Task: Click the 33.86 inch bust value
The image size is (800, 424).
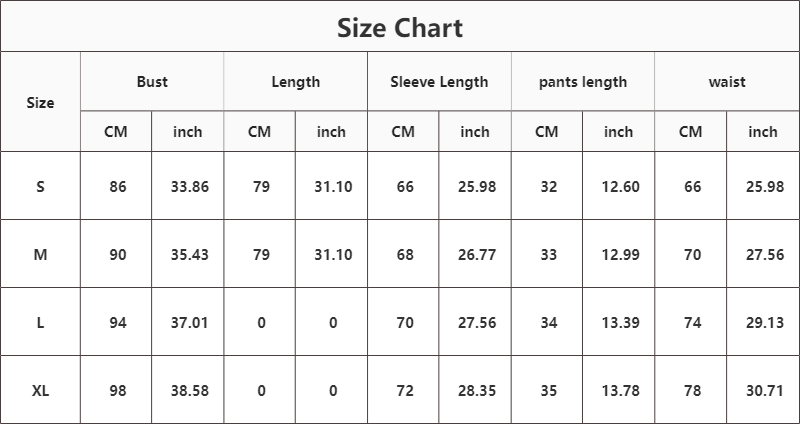Action: (x=189, y=186)
